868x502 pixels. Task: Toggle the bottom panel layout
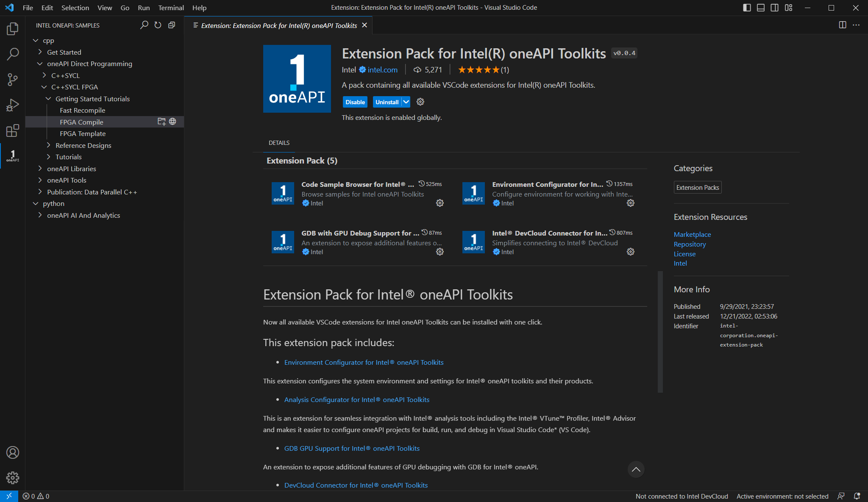761,8
